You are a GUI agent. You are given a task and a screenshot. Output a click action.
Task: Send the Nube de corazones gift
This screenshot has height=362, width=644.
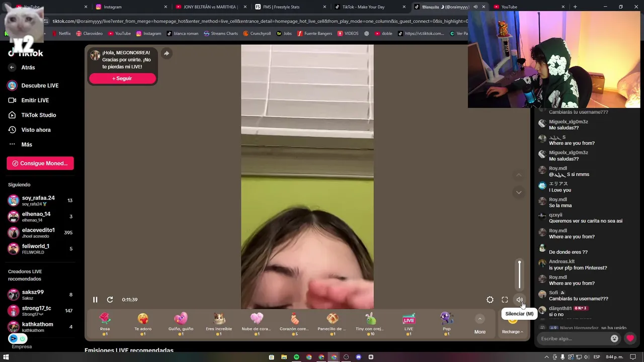click(x=257, y=324)
